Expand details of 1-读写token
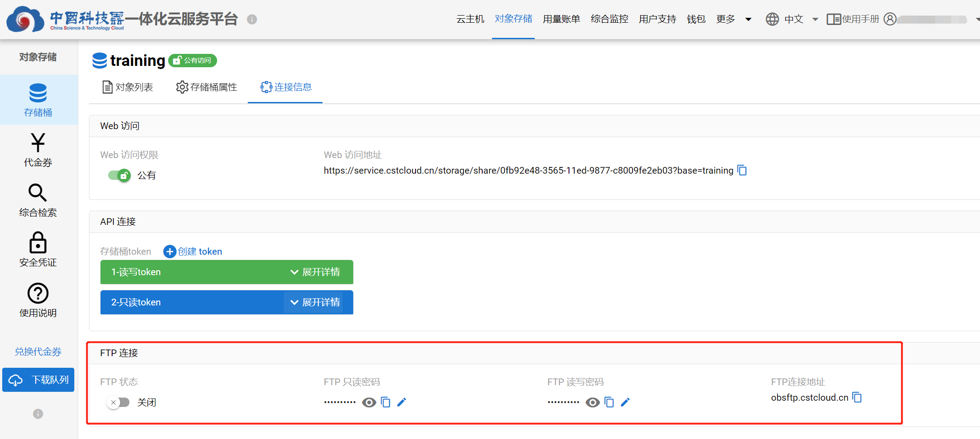The width and height of the screenshot is (980, 439). pyautogui.click(x=315, y=272)
